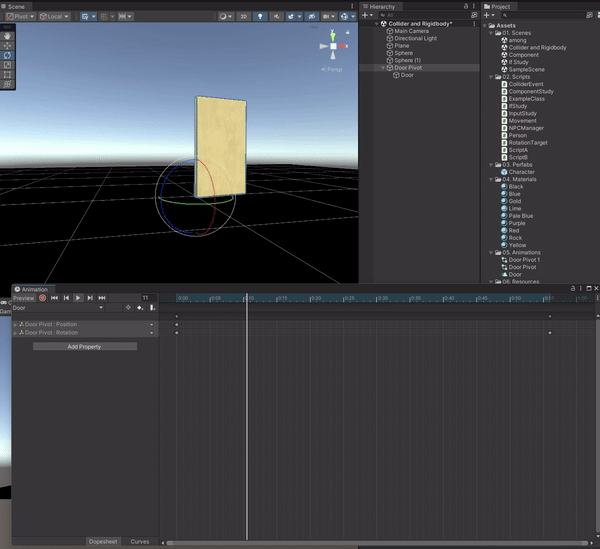Select Directional Light in Hierarchy

[416, 38]
